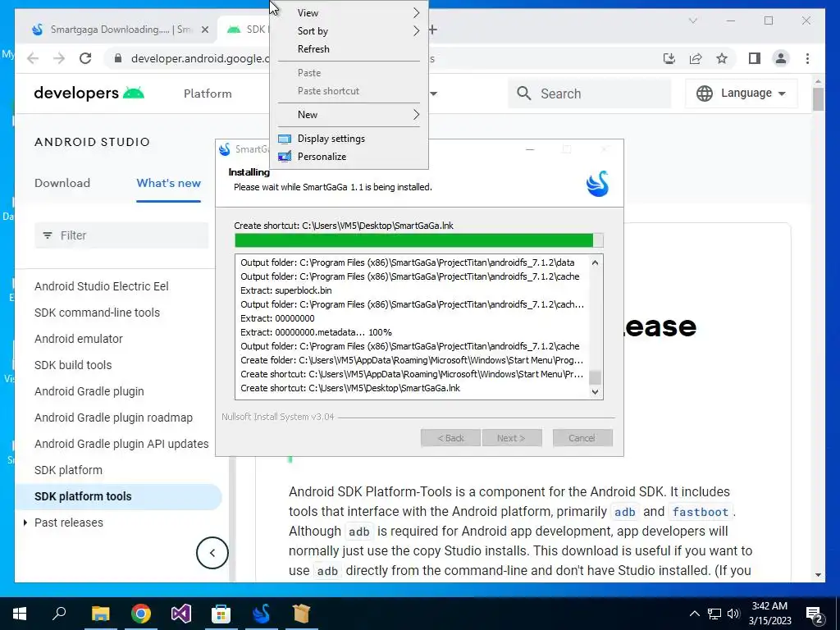Click the Chrome back arrow icon
The image size is (840, 630).
(33, 58)
